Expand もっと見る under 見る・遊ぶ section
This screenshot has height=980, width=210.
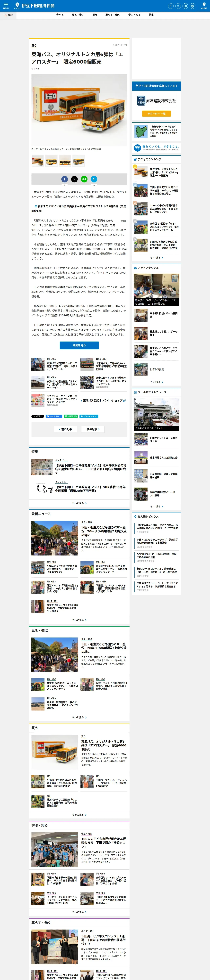coord(79,718)
